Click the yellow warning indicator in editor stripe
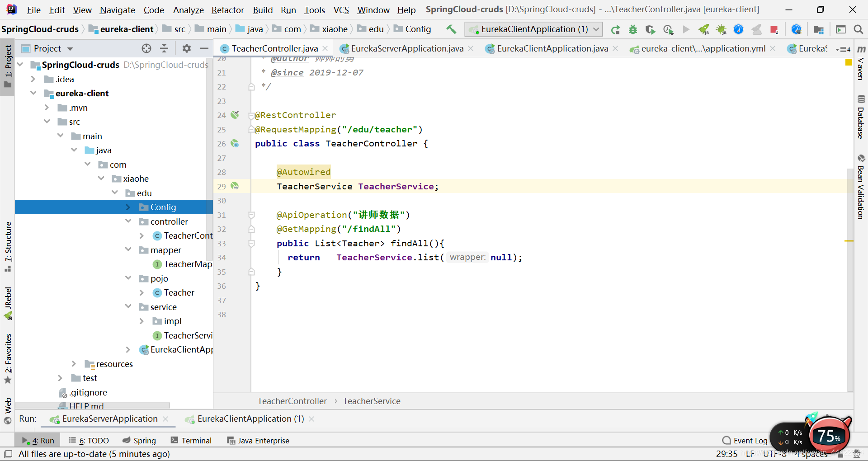The image size is (868, 461). (849, 62)
